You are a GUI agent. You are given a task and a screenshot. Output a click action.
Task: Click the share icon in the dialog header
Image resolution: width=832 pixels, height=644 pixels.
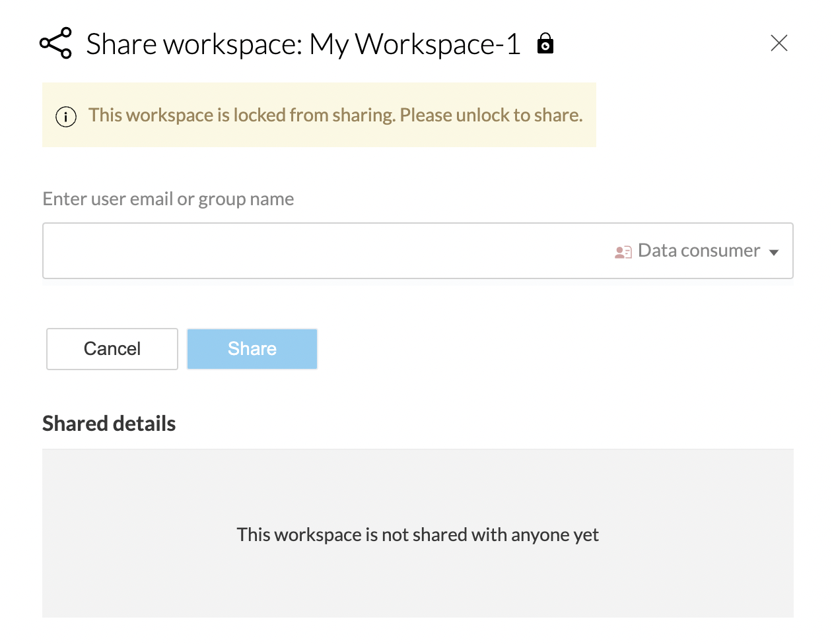[x=55, y=44]
